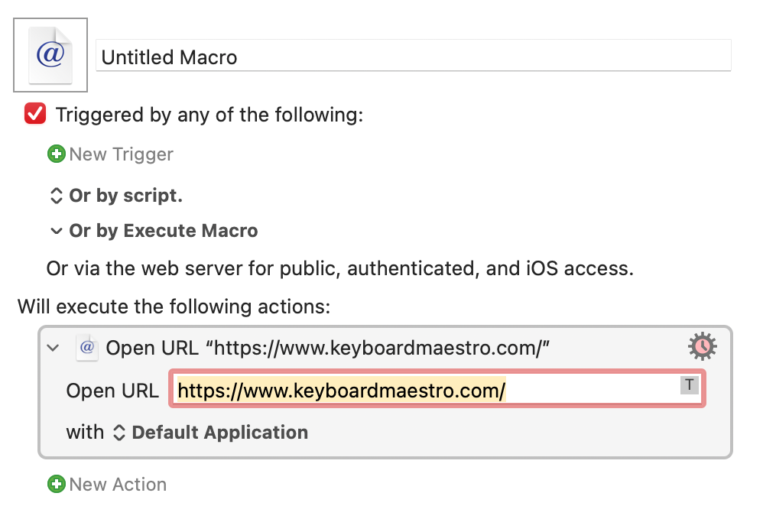Collapse the Open URL action disclosure chevron
The image size is (763, 532).
click(53, 348)
